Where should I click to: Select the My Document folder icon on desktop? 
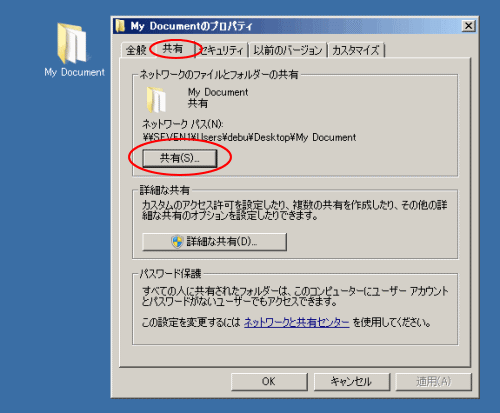pyautogui.click(x=72, y=43)
